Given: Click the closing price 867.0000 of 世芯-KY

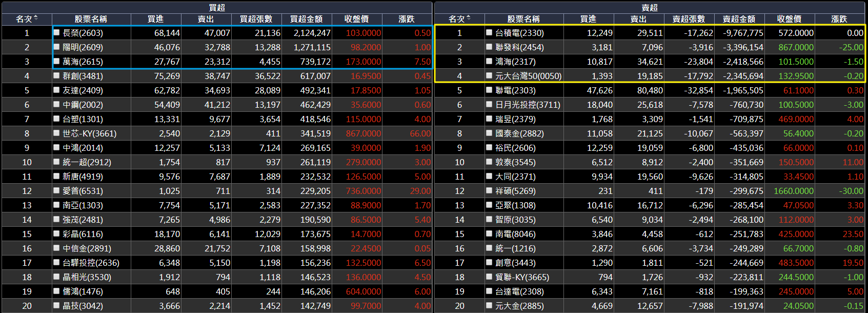Looking at the screenshot, I should point(364,133).
